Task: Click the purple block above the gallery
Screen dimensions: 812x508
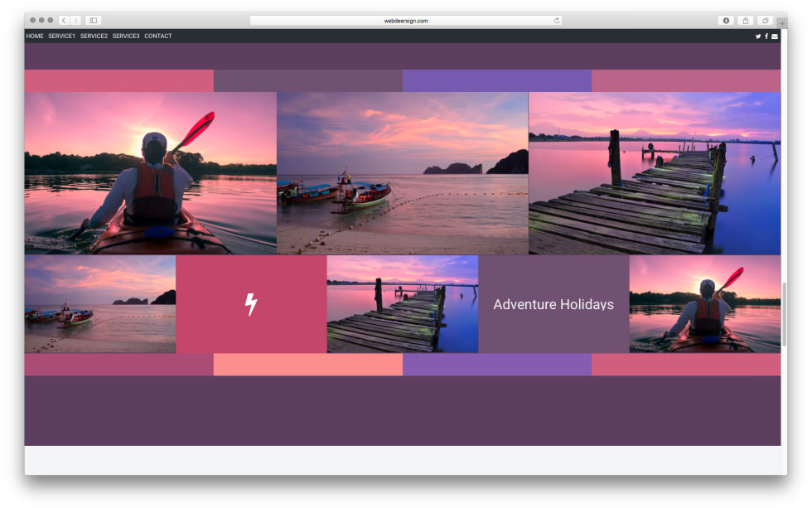Action: 497,80
